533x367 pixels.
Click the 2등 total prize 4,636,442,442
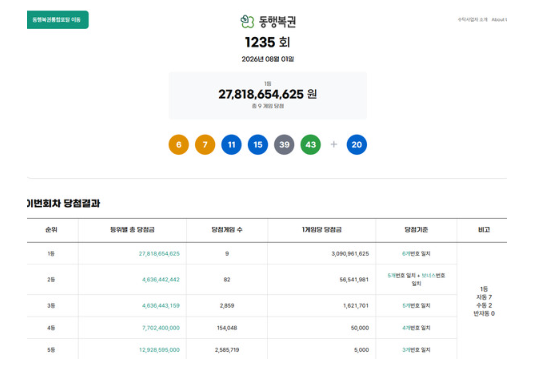click(161, 280)
